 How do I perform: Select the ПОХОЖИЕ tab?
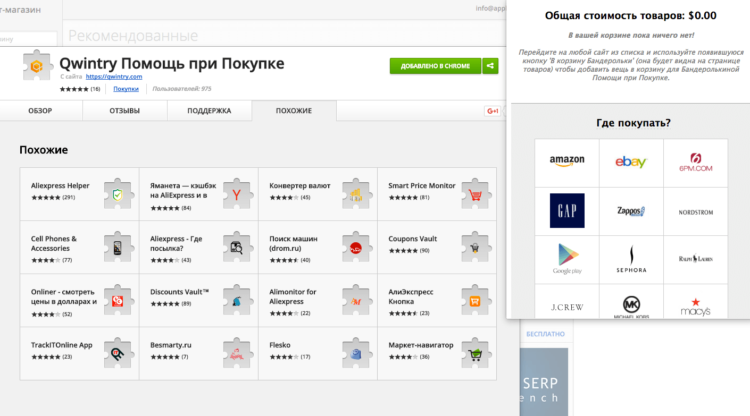294,110
